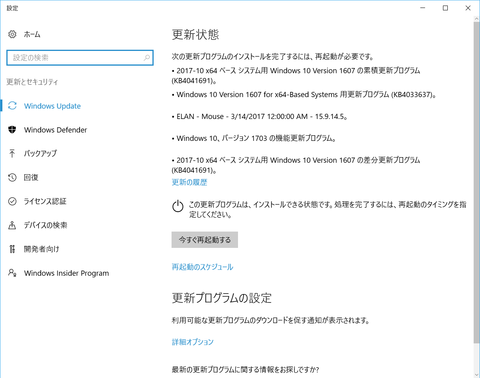The height and width of the screenshot is (378, 480).
Task: Click the 差分更新プログラム KB4041691 entry
Action: (x=296, y=165)
